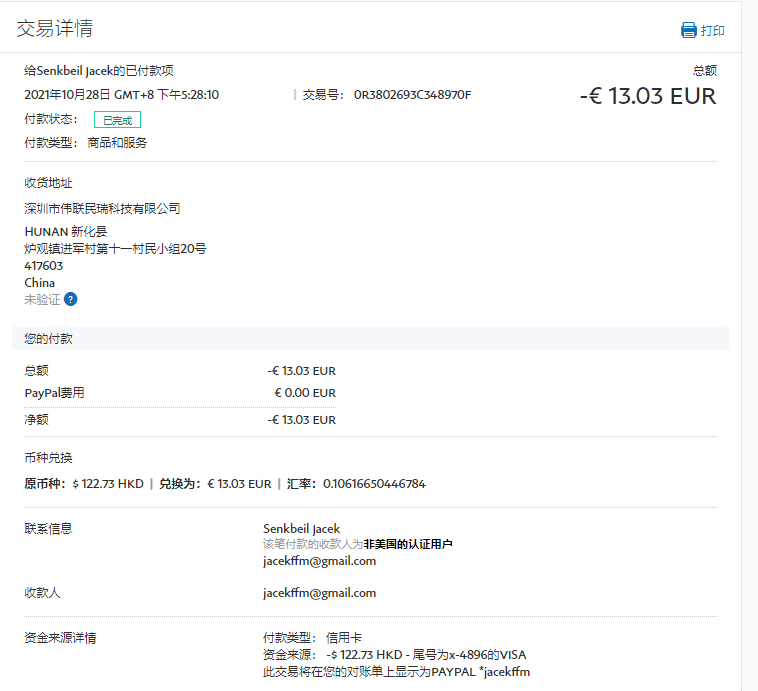Click the exchange rate value 0.10616650446784

click(x=373, y=484)
